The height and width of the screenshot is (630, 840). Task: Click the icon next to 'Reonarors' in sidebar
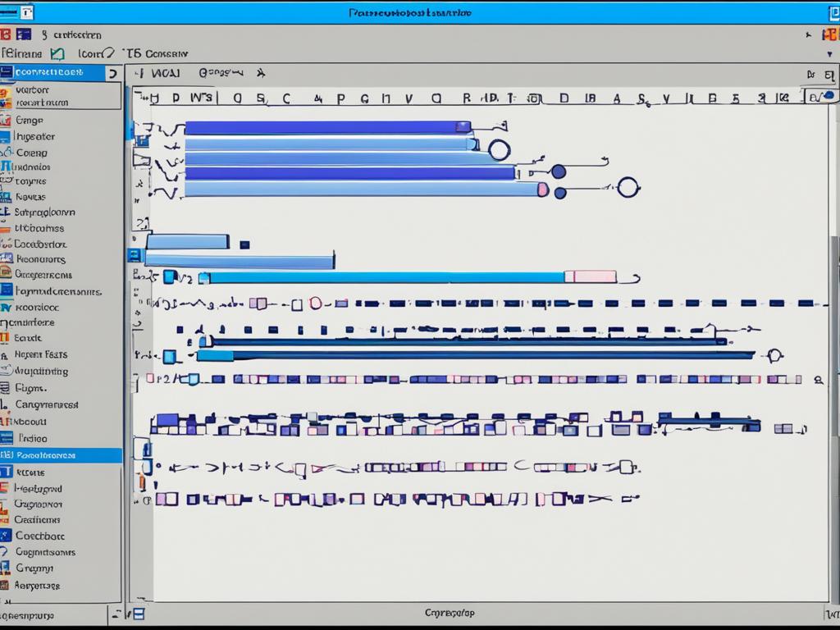click(x=6, y=259)
